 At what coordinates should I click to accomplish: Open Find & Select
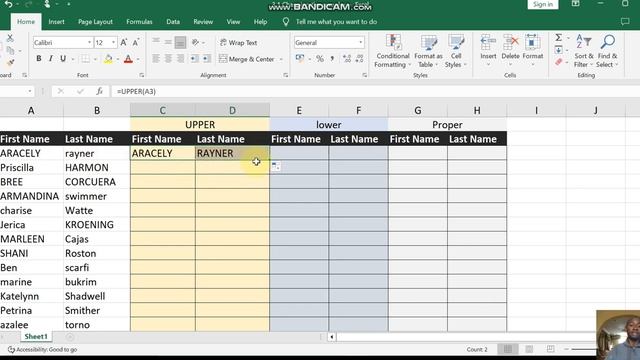click(x=607, y=51)
